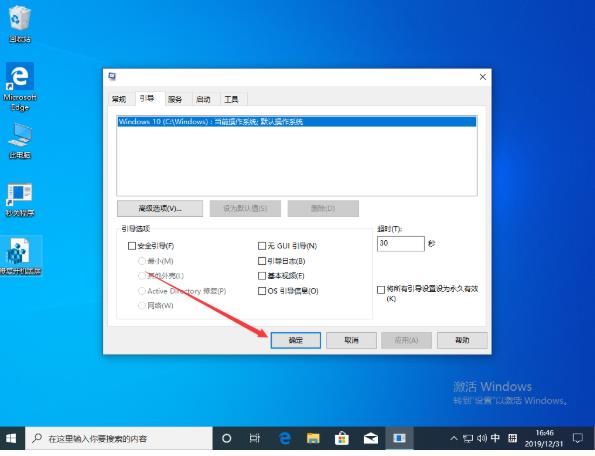Click the timeout seconds input field

(x=401, y=244)
